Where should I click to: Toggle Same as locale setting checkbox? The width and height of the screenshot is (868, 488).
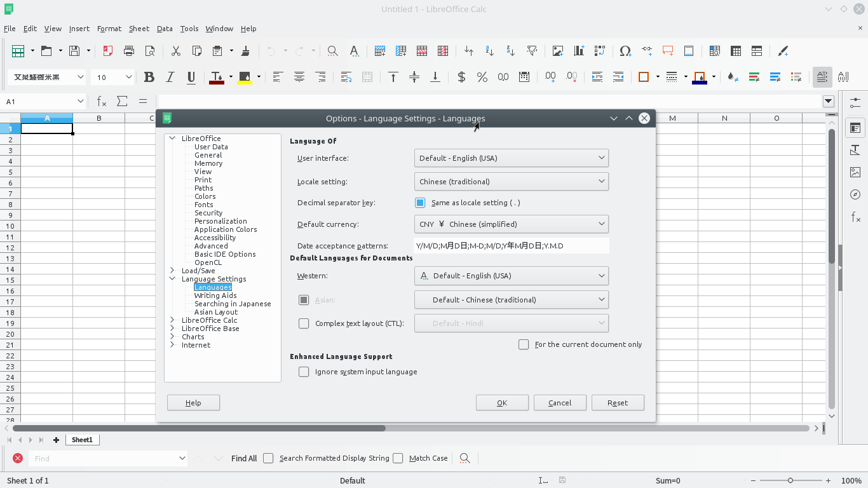pos(420,203)
